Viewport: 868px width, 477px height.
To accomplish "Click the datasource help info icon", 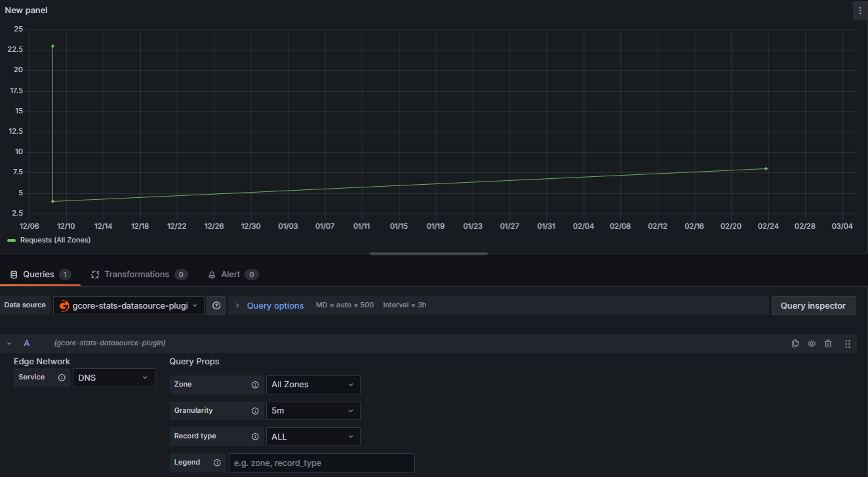I will click(x=216, y=305).
